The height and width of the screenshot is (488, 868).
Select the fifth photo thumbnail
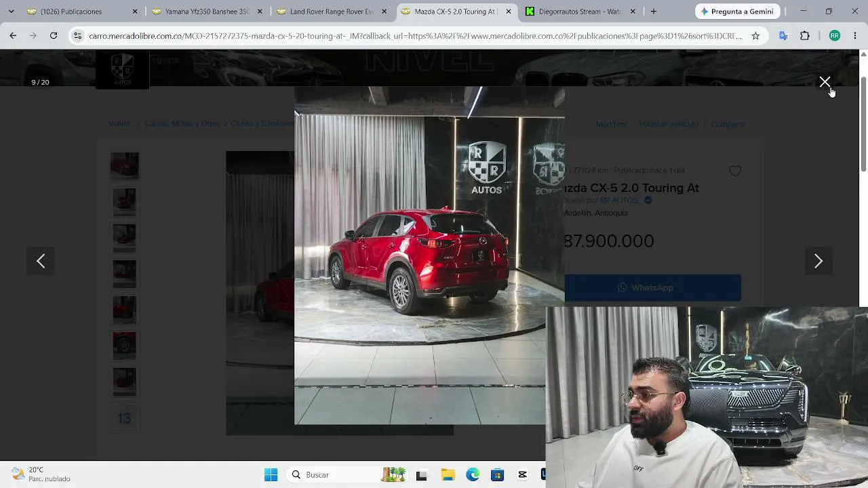tap(125, 310)
